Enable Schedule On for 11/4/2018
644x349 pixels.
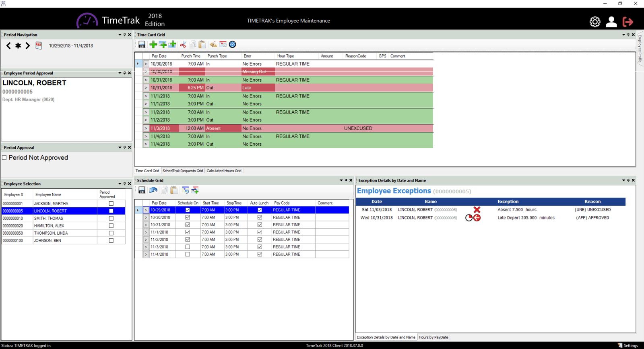pyautogui.click(x=188, y=254)
